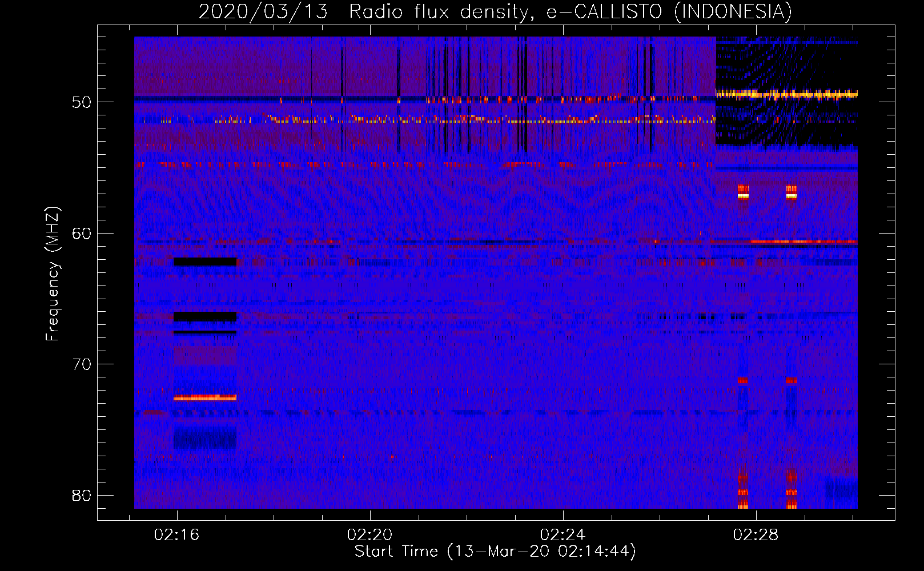This screenshot has height=571, width=924.
Task: Click the 02:28 time tick label
Action: coord(756,534)
